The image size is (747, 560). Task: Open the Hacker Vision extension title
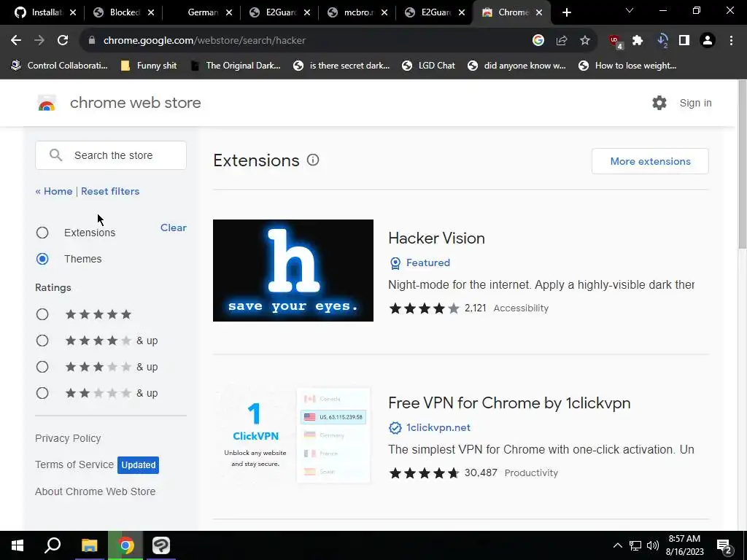pos(436,238)
